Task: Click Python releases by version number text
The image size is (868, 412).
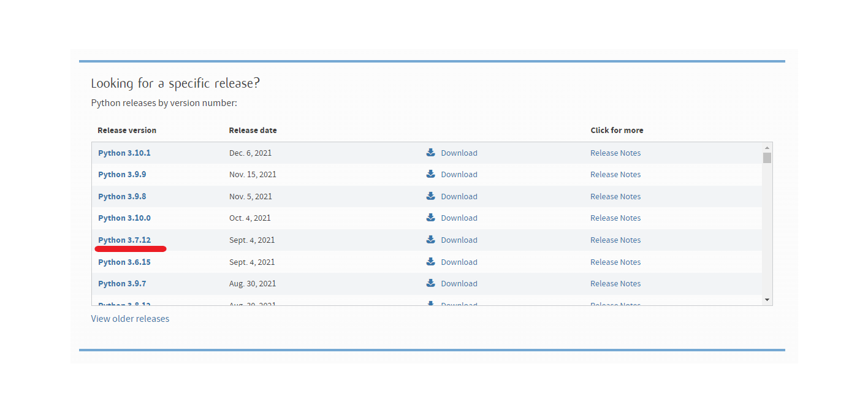Action: pyautogui.click(x=164, y=103)
